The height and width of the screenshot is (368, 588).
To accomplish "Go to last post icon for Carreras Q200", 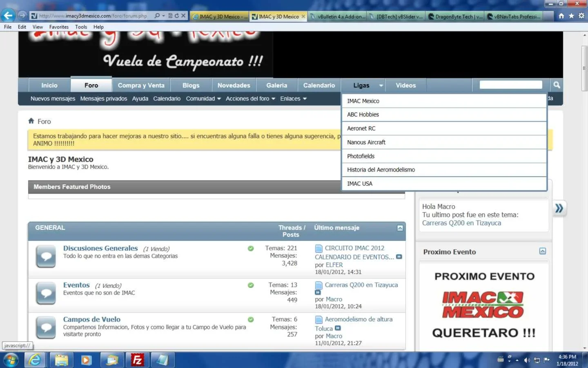I will tap(318, 292).
